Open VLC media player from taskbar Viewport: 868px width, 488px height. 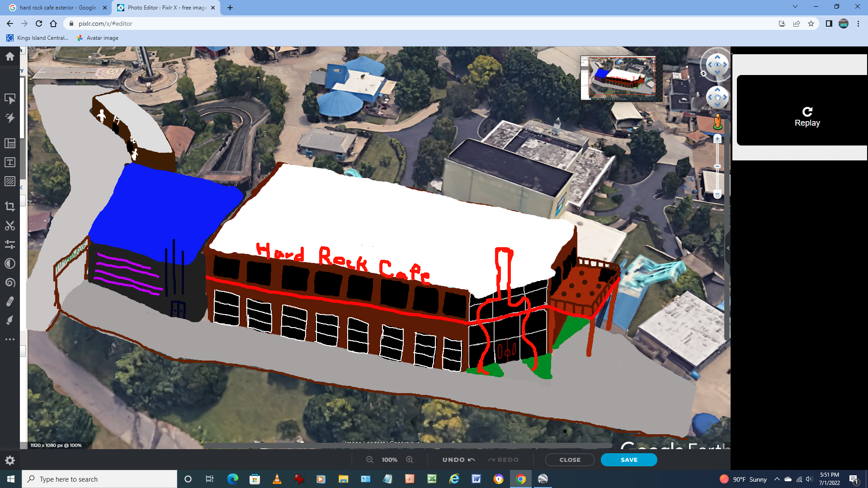click(x=277, y=479)
